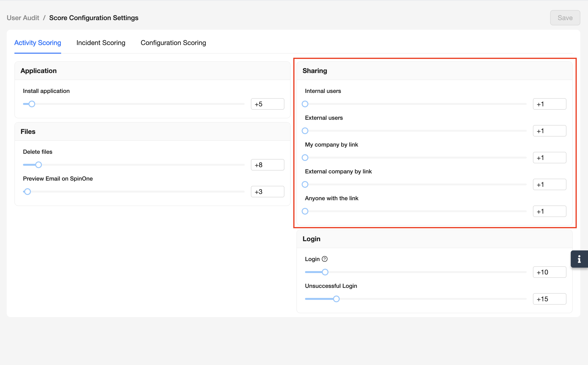The height and width of the screenshot is (365, 588).
Task: Click the My company by link slider handle
Action: point(305,158)
